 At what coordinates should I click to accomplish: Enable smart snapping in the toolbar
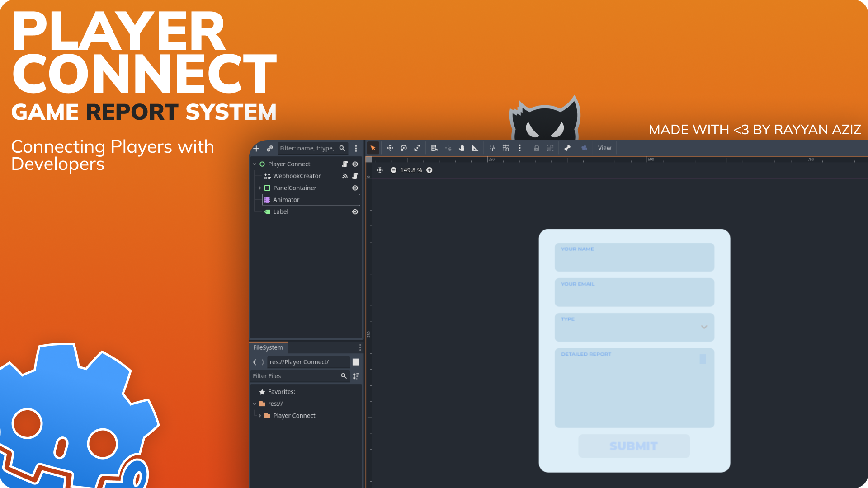click(x=492, y=148)
